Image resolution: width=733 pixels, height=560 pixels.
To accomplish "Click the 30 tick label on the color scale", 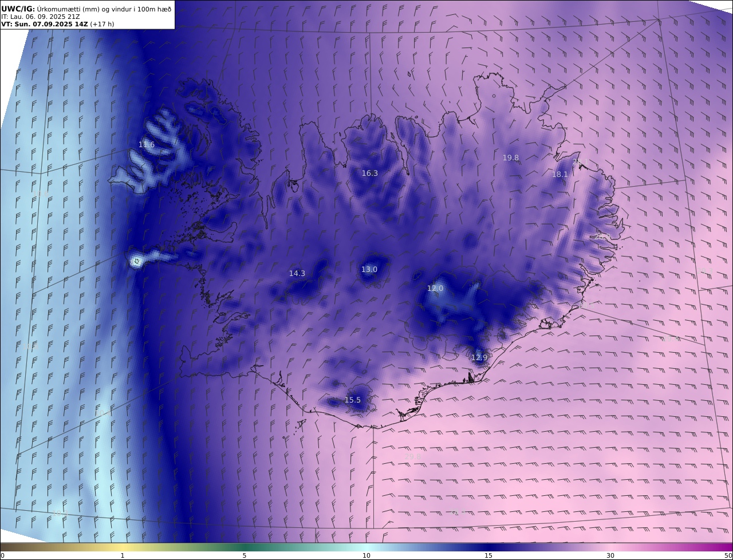I will pos(610,555).
